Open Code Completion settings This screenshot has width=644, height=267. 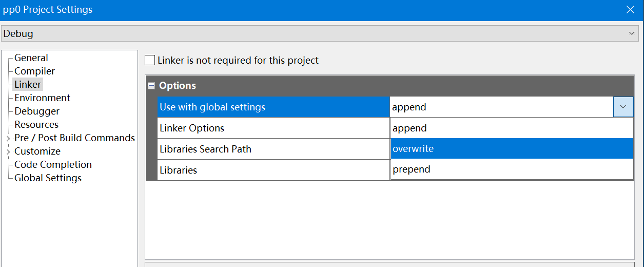[53, 165]
